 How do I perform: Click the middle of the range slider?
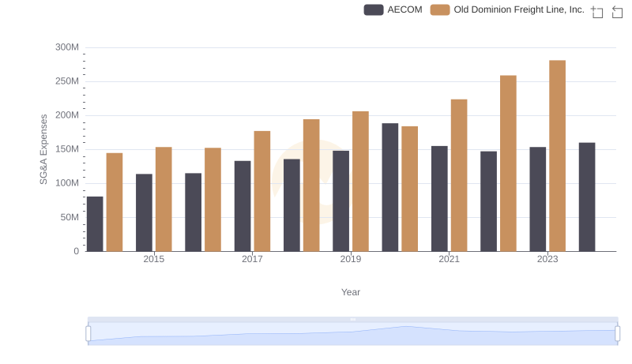coord(352,334)
